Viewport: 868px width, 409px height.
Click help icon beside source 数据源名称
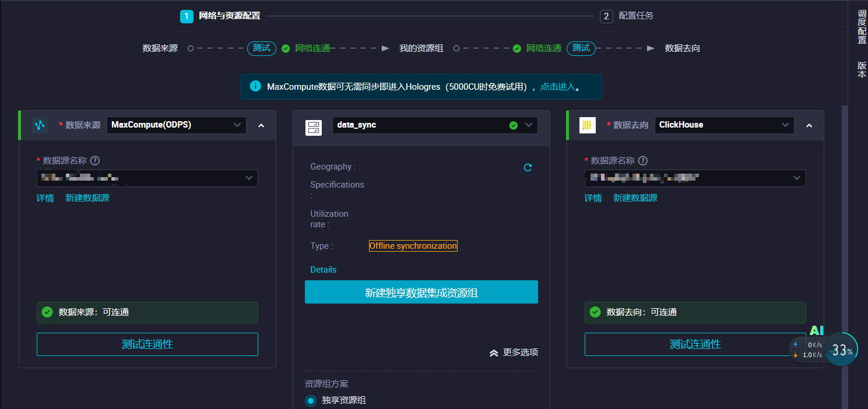[x=95, y=160]
